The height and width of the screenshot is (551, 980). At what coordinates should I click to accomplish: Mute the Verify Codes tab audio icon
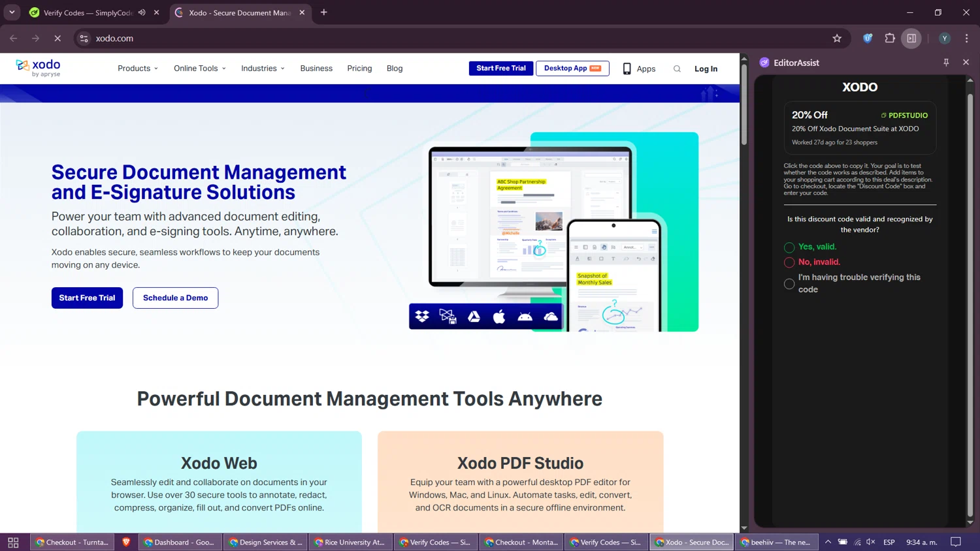tap(142, 12)
